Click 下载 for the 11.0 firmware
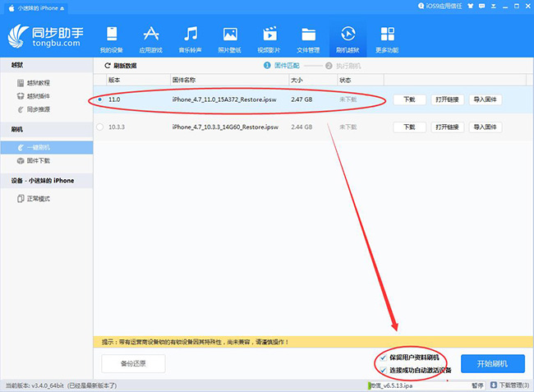The width and height of the screenshot is (534, 392). tap(409, 99)
